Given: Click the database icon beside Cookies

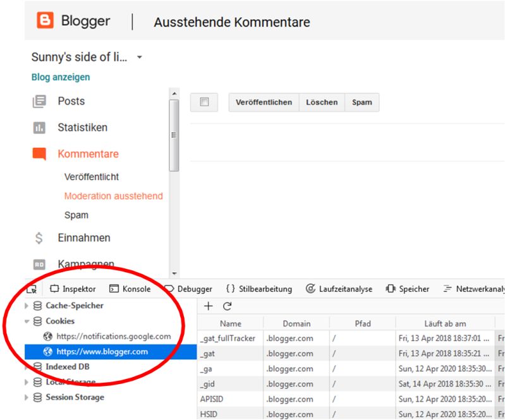Looking at the screenshot, I should (x=38, y=321).
